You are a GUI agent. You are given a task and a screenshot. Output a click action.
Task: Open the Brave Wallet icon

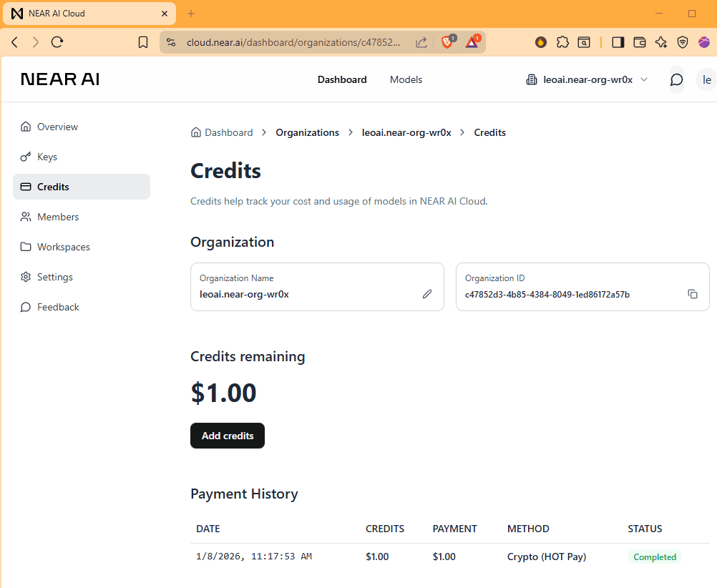pos(639,42)
